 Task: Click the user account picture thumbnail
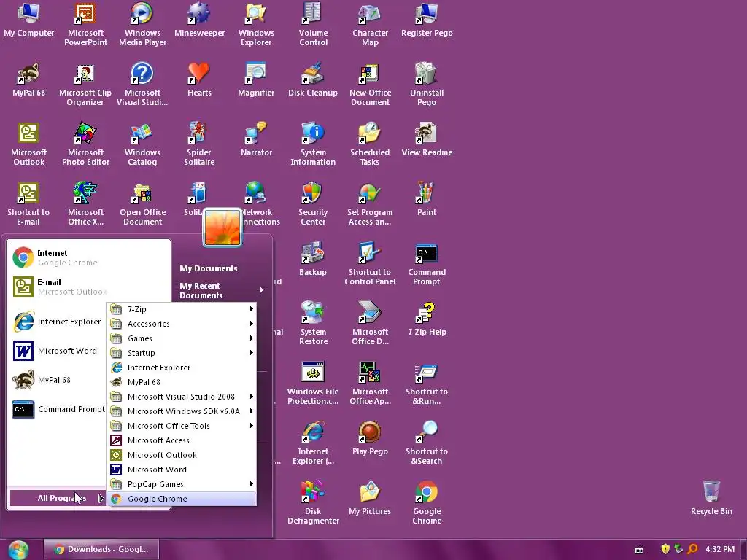(222, 228)
